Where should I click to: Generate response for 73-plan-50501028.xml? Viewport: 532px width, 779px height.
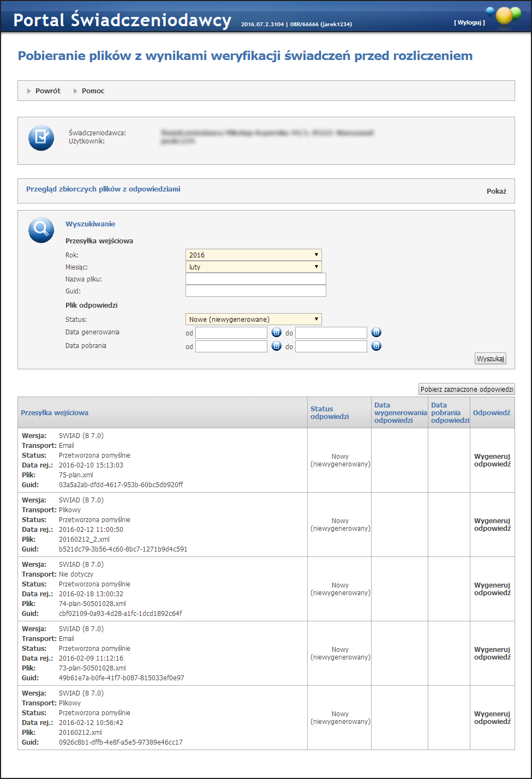click(492, 654)
